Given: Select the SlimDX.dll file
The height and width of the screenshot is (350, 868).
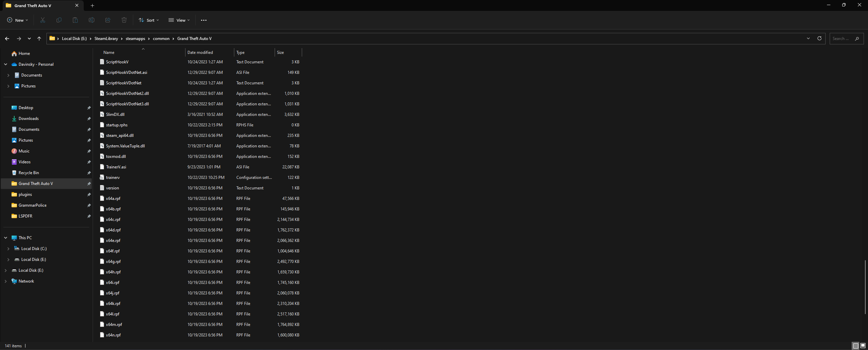Looking at the screenshot, I should (115, 115).
